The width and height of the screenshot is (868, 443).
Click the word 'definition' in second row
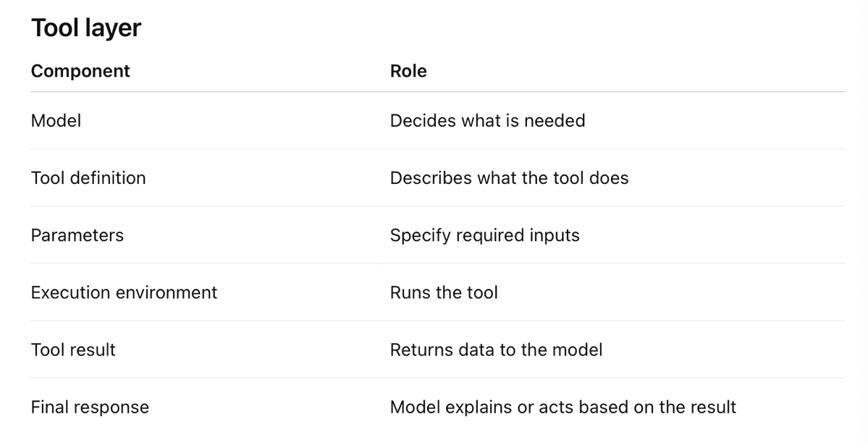tap(108, 178)
